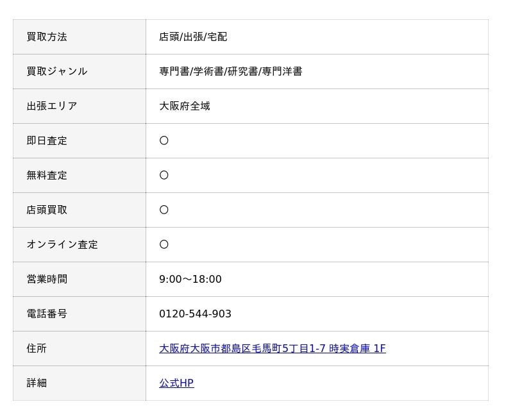513x420 pixels.
Task: Click the 詳細 label cell
Action: 37,383
